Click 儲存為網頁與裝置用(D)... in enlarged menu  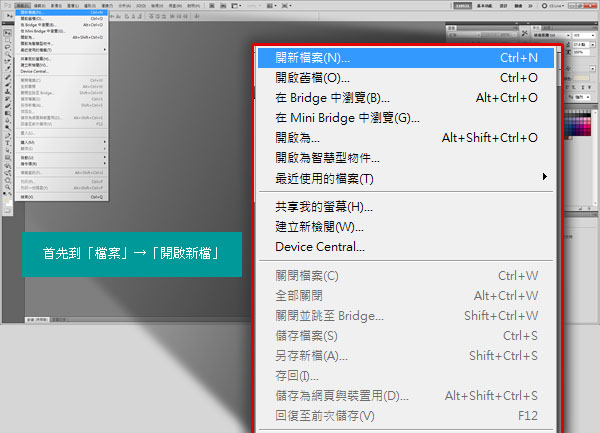click(x=406, y=396)
